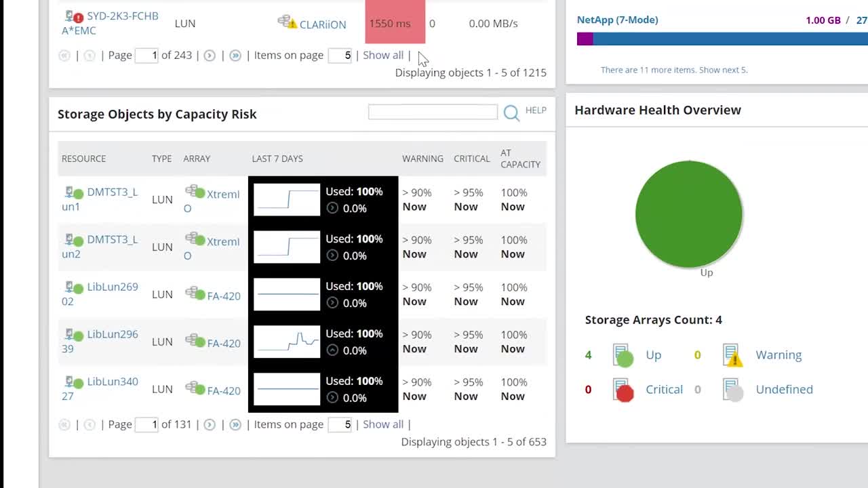Screen dimensions: 868x488
Task: Click next page arrow in Capacity Risk pager
Action: click(210, 424)
